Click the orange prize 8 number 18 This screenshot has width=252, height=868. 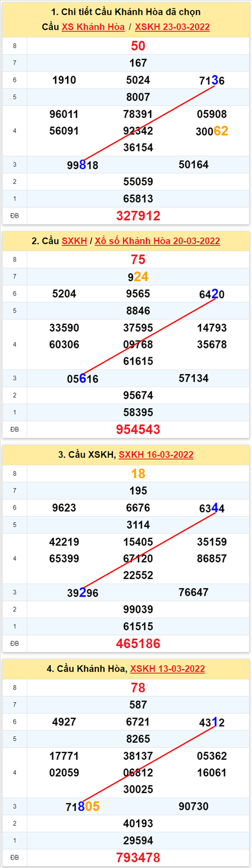click(138, 473)
